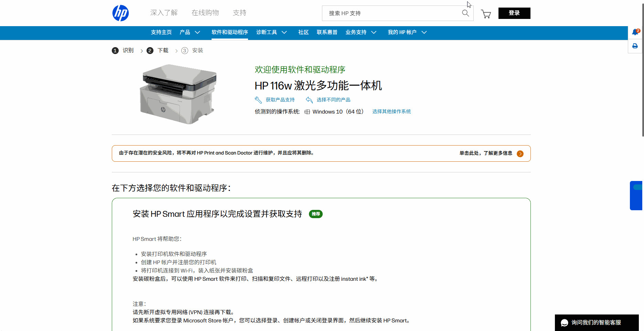Viewport: 644px width, 331px height.
Task: Click the wrench icon beside 获取产品支持
Action: (x=258, y=100)
